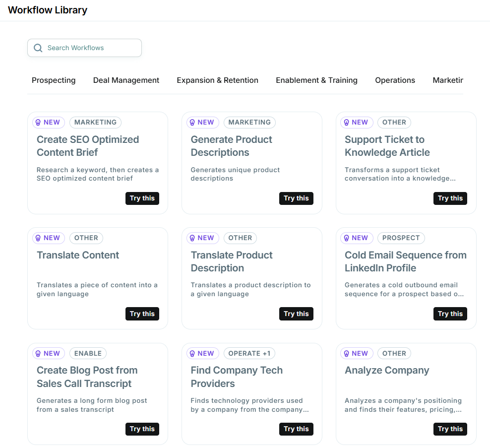Screen dimensions: 490x448
Task: Open the Prospecting tab
Action: 54,80
